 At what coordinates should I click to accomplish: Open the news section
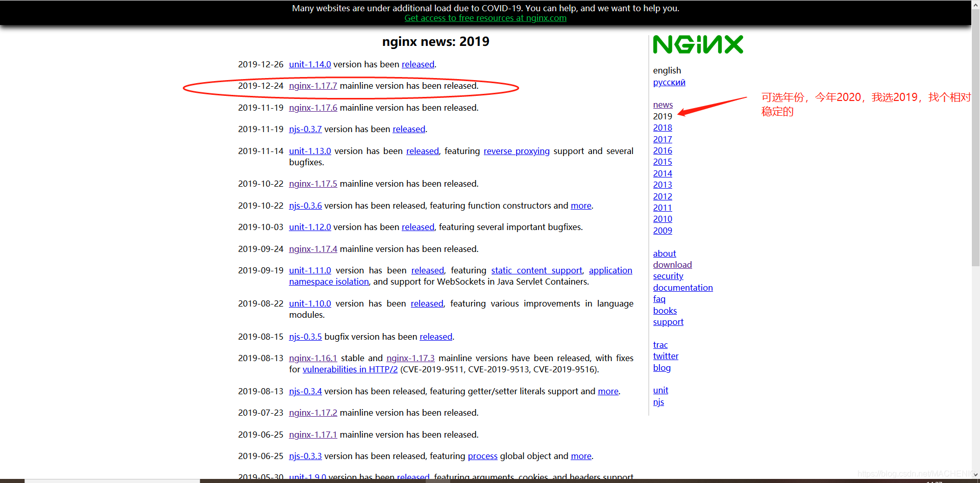click(x=663, y=105)
